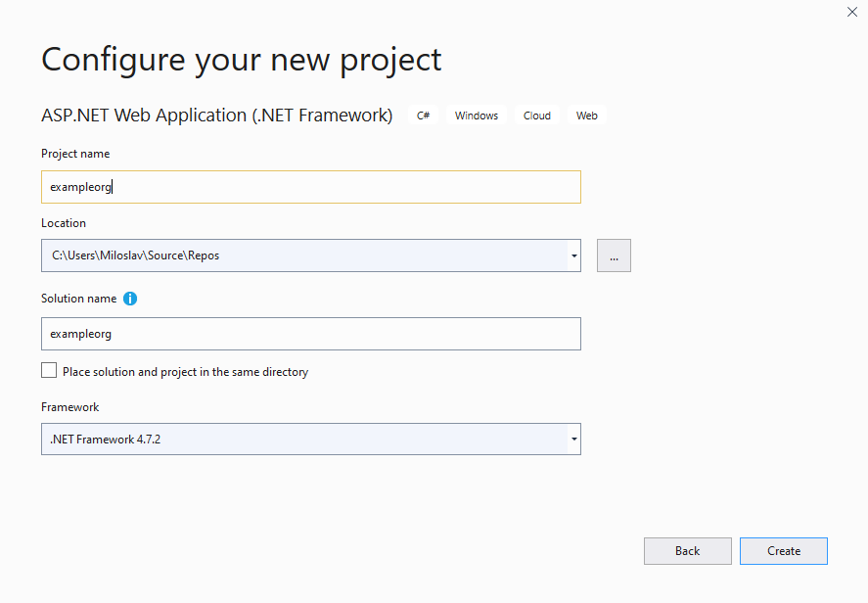Expand the Location dropdown arrow
Viewport: 868px width, 603px height.
[574, 255]
